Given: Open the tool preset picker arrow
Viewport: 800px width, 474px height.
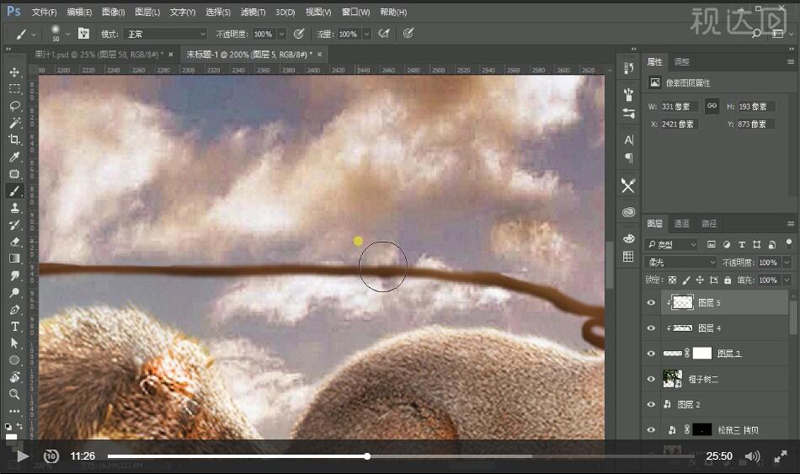Looking at the screenshot, I should coord(34,34).
